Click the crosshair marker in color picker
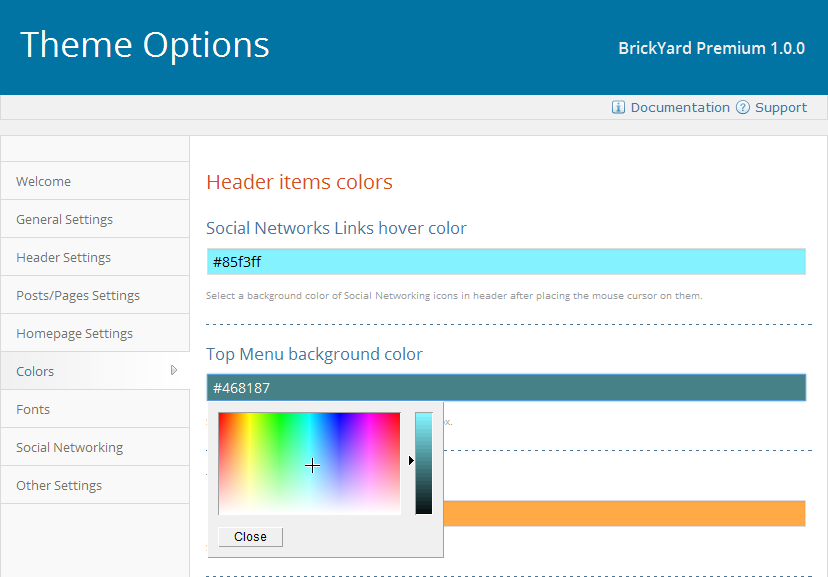This screenshot has height=577, width=828. tap(312, 465)
